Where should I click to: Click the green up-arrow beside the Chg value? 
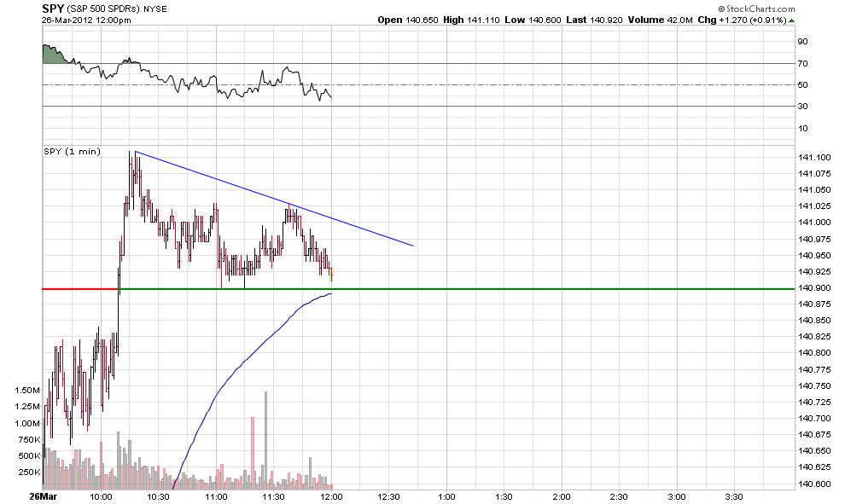791,20
